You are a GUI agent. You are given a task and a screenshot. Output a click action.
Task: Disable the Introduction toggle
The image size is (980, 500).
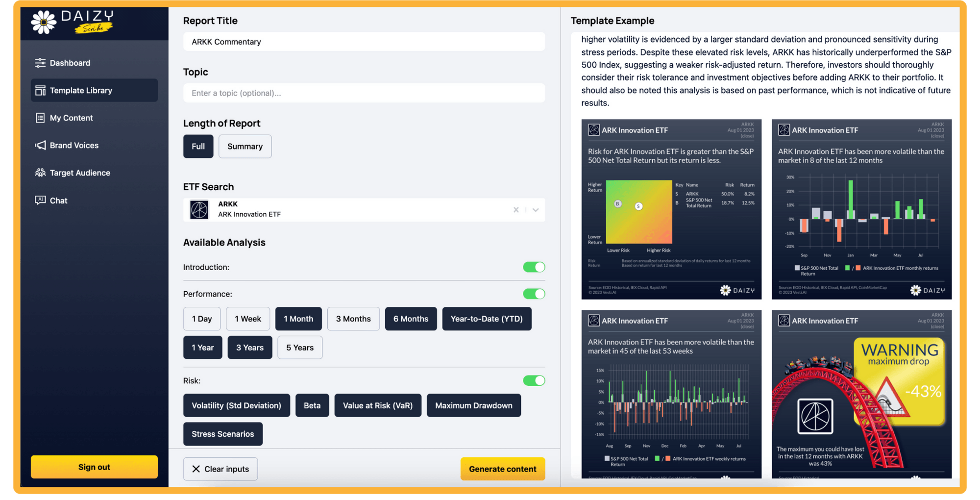tap(534, 267)
